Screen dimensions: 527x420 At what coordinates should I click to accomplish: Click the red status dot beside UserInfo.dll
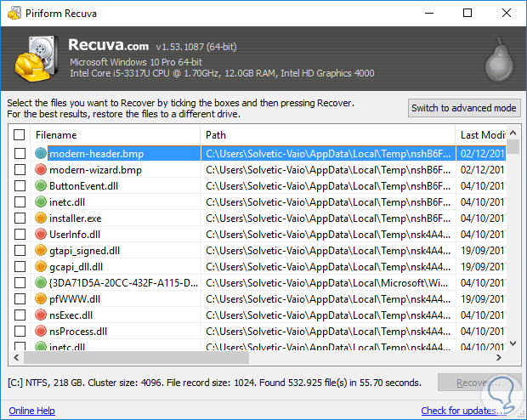click(41, 235)
